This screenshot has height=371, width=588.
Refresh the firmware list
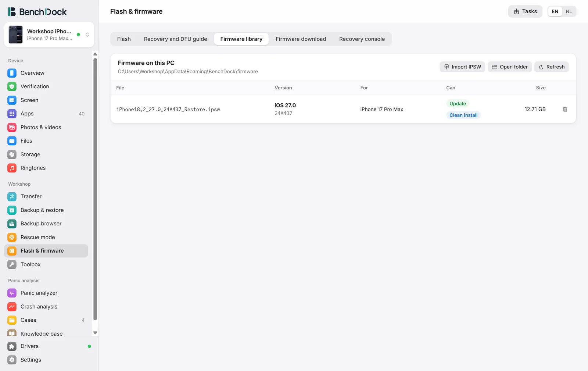552,67
